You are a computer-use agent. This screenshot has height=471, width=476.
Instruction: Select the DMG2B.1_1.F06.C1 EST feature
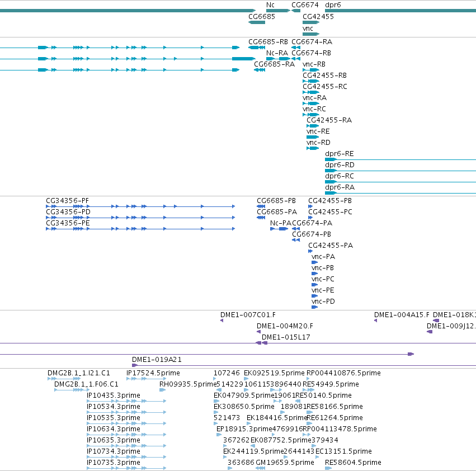point(72,390)
